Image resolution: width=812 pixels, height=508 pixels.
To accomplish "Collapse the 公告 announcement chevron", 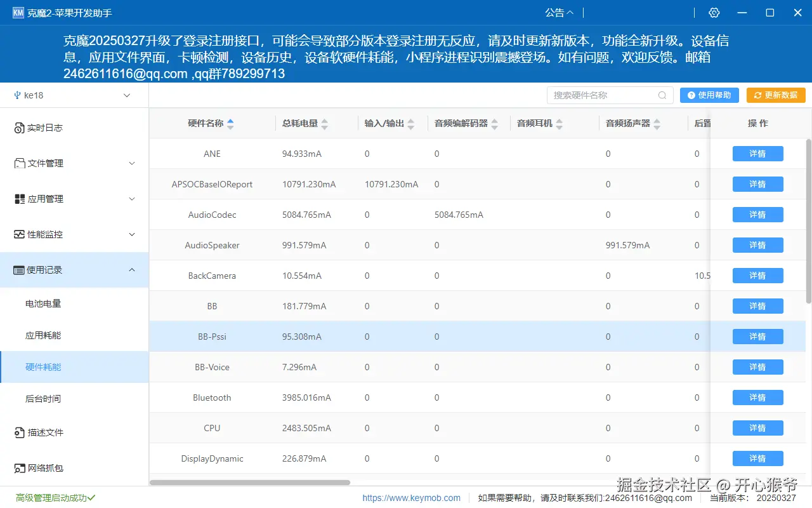I will 570,13.
